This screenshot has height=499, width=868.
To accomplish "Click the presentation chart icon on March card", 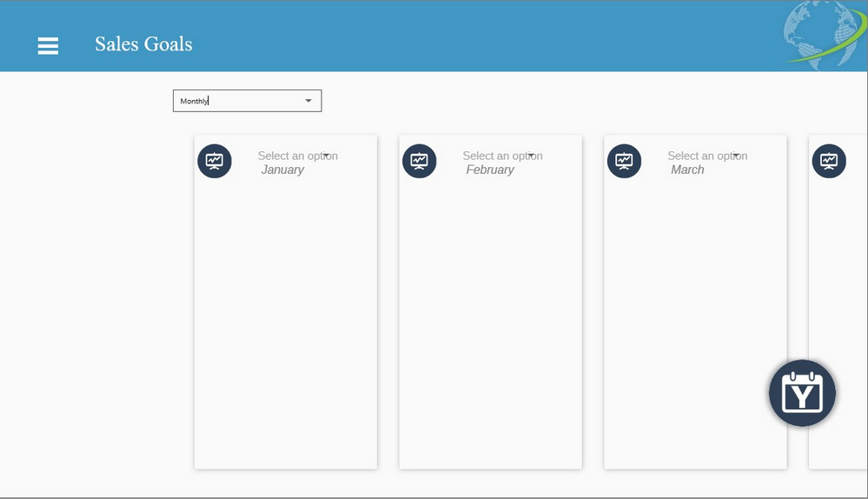I will (625, 161).
